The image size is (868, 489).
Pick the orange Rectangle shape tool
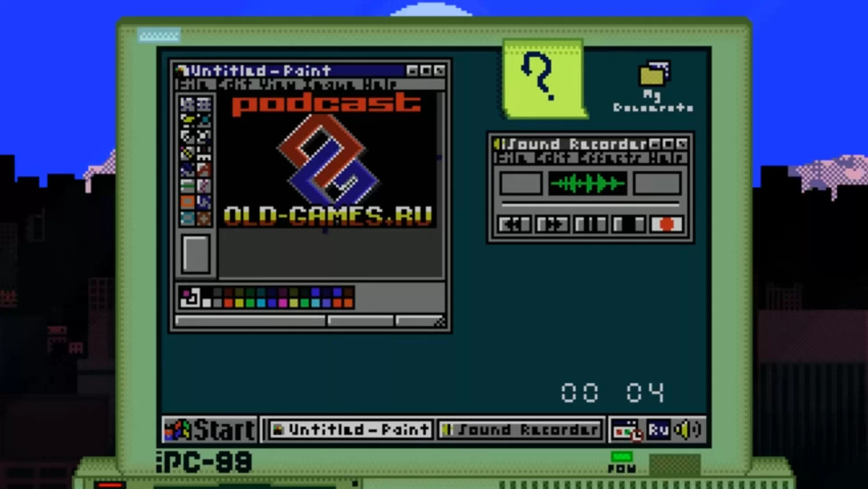tap(187, 202)
